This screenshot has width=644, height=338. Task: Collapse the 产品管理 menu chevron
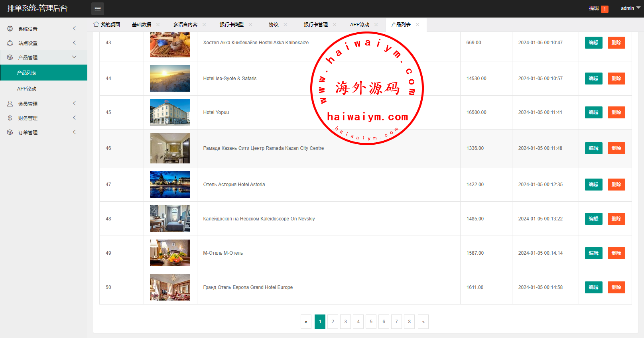click(x=74, y=57)
